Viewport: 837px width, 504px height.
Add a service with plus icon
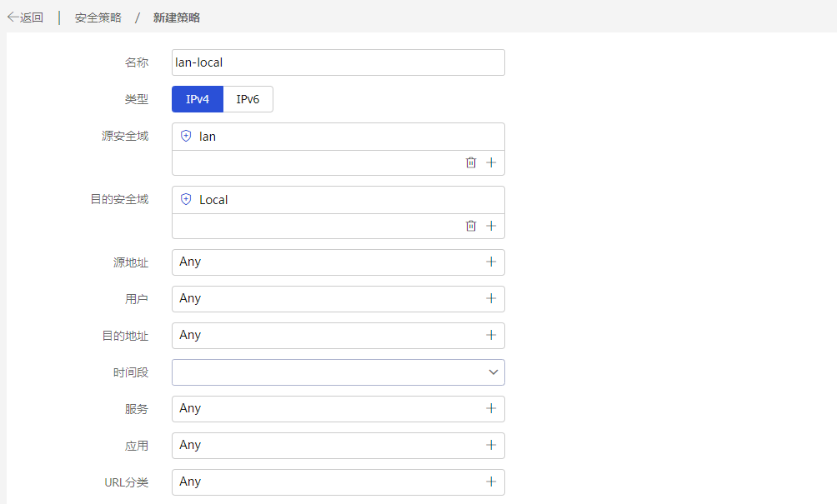pyautogui.click(x=491, y=408)
